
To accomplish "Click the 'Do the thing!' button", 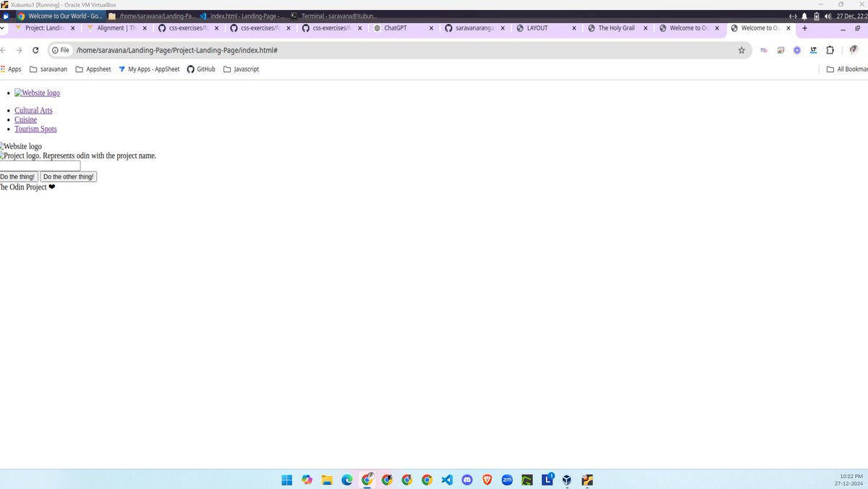I will 18,177.
